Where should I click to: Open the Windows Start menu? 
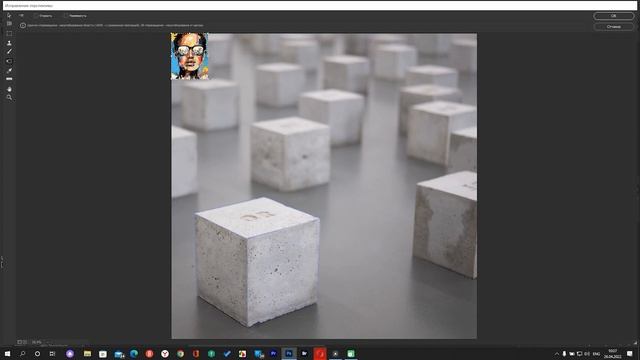pyautogui.click(x=7, y=353)
